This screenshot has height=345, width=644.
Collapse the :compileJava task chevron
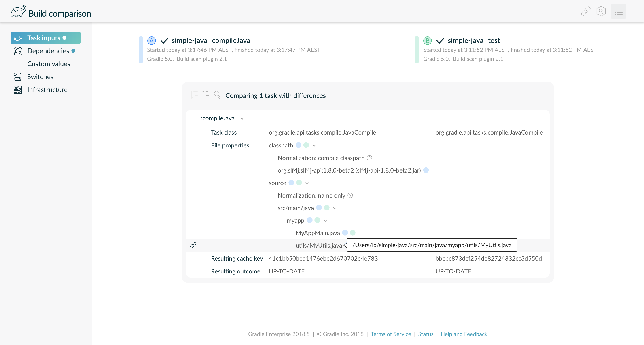point(242,118)
